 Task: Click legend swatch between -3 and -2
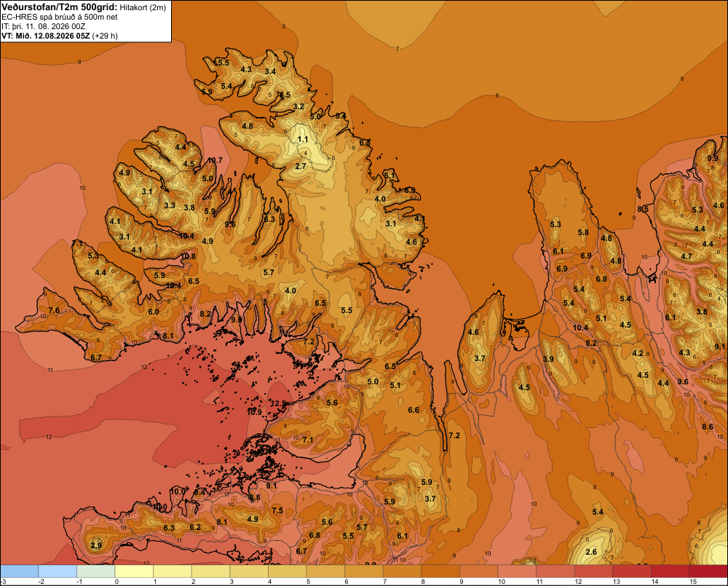click(19, 571)
